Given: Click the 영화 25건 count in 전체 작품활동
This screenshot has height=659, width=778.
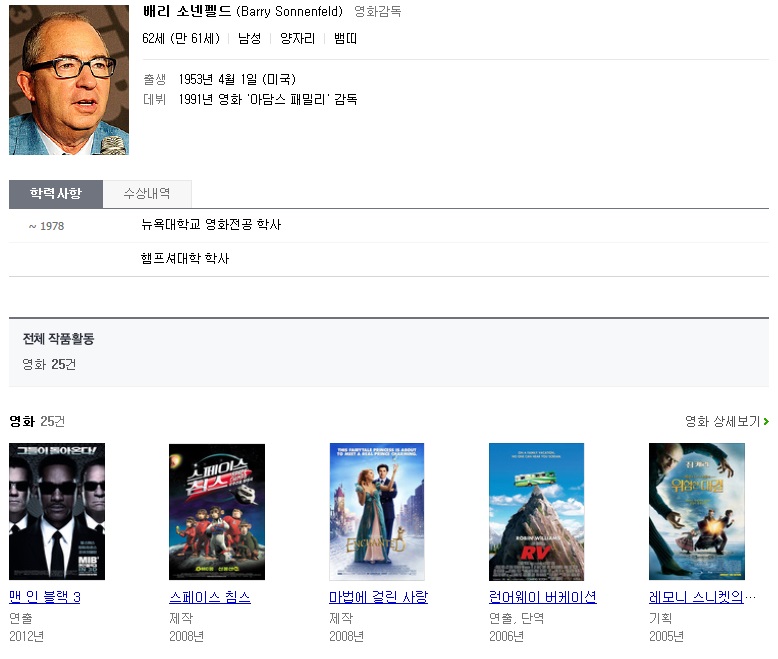Looking at the screenshot, I should coord(49,364).
